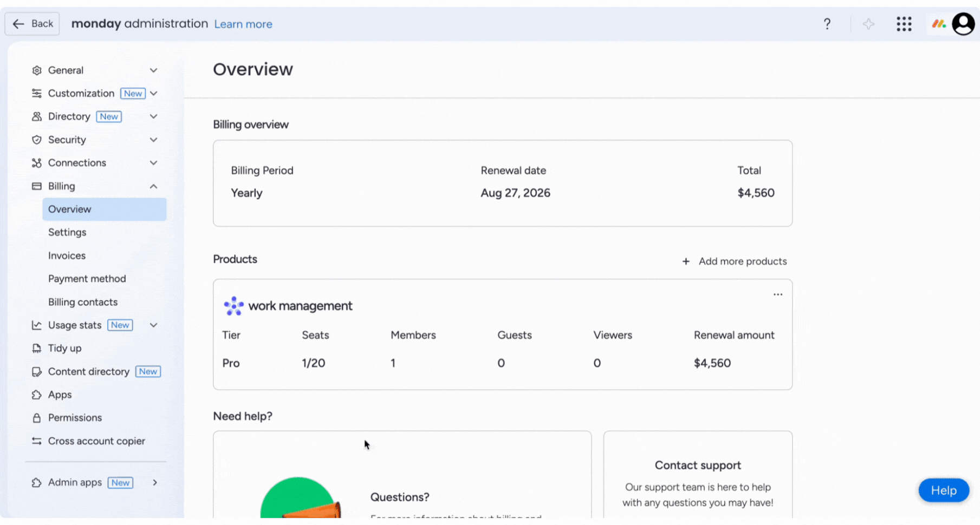Click the Learn more link
This screenshot has width=980, height=525.
[243, 24]
